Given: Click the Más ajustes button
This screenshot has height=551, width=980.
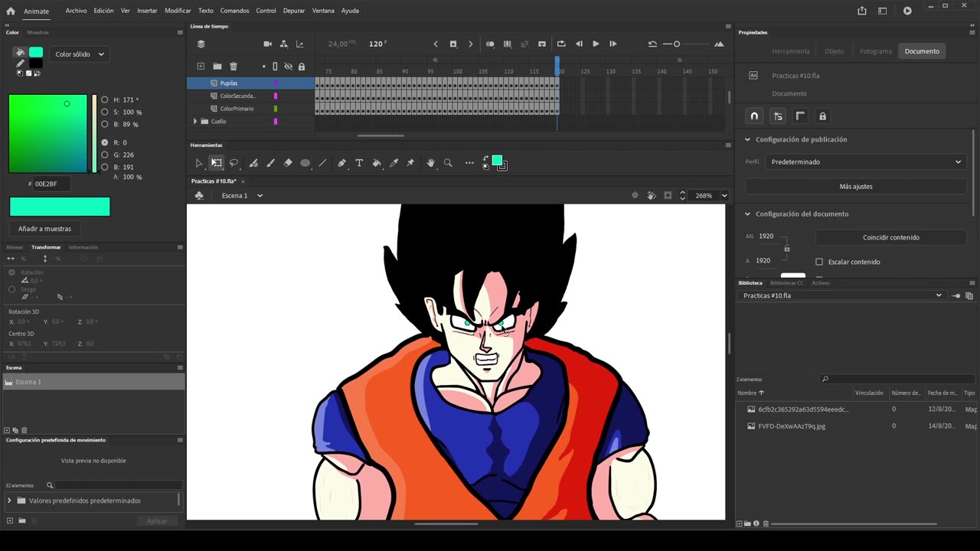Looking at the screenshot, I should click(855, 186).
